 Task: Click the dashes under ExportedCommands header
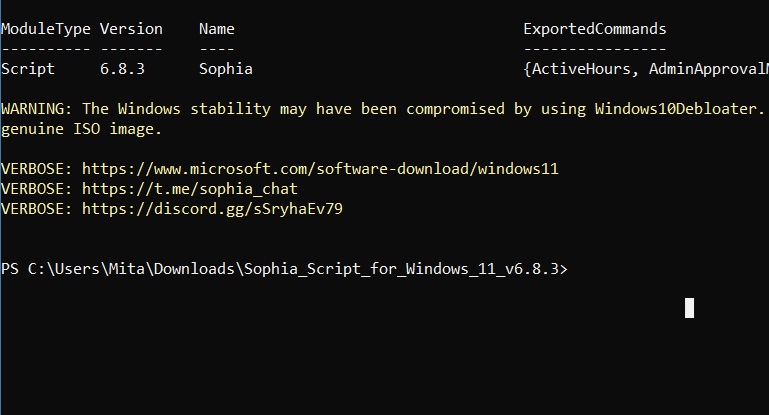(x=594, y=48)
